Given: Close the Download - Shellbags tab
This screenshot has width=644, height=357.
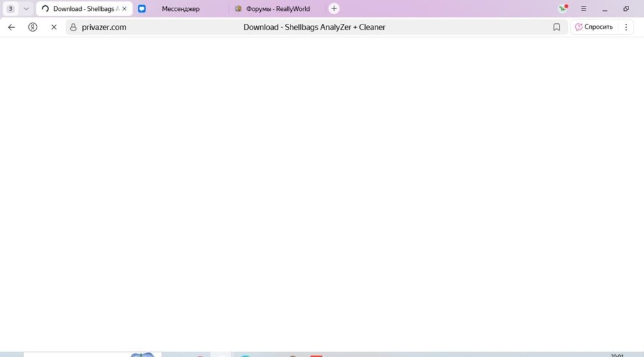Looking at the screenshot, I should coord(124,8).
